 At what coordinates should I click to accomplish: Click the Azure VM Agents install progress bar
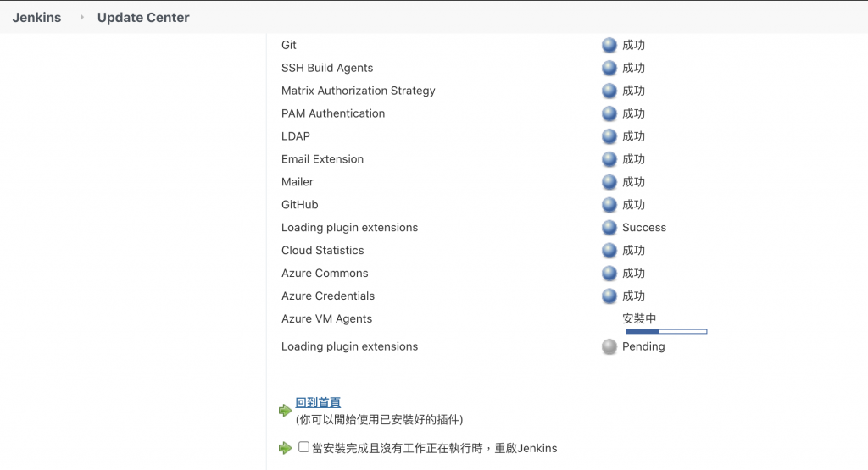point(666,331)
